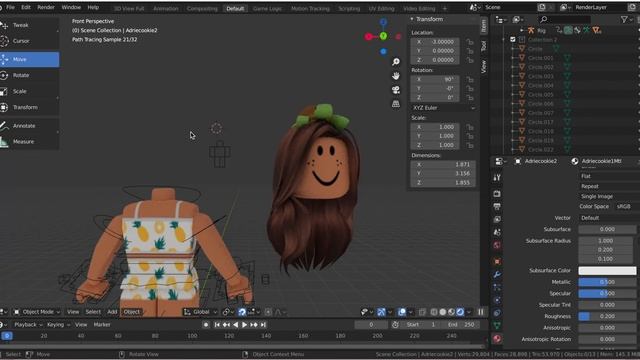Screen dimensions: 640x360
Task: Collapse the Transform panel
Action: point(412,19)
